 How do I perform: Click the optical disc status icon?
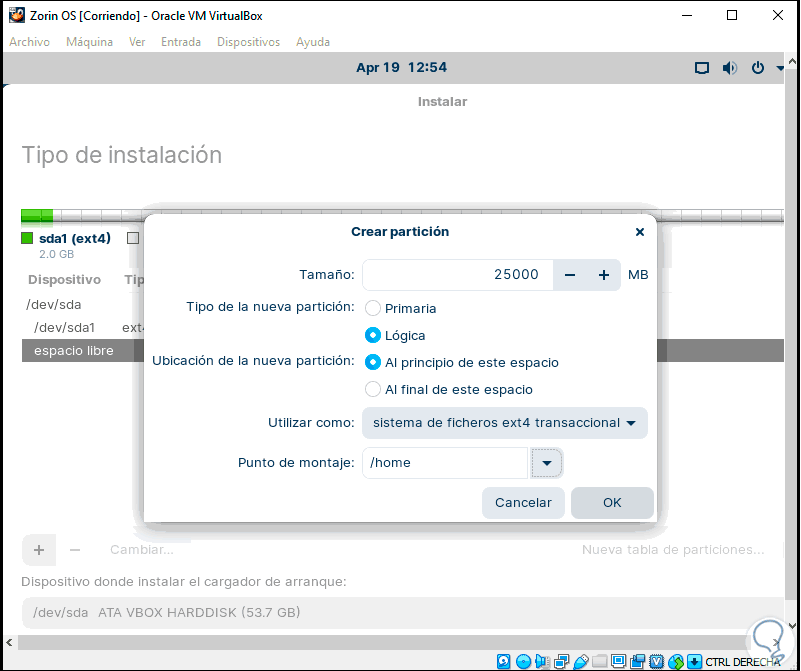coord(523,661)
